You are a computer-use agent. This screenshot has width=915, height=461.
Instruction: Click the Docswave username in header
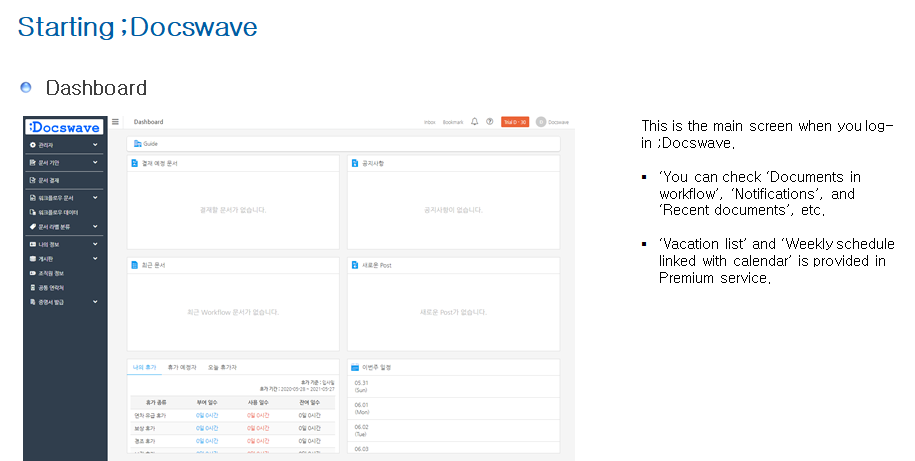pos(558,123)
